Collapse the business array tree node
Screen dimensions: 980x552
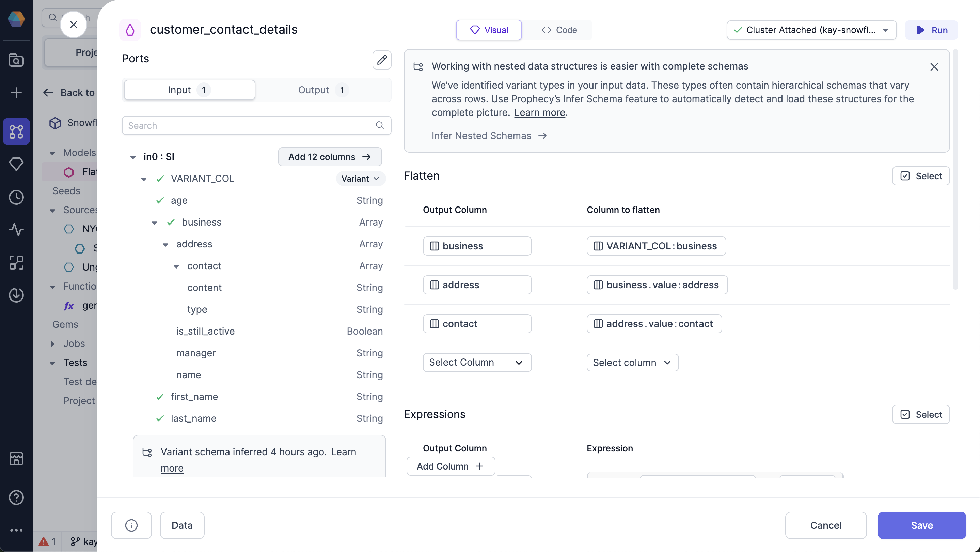coord(155,223)
